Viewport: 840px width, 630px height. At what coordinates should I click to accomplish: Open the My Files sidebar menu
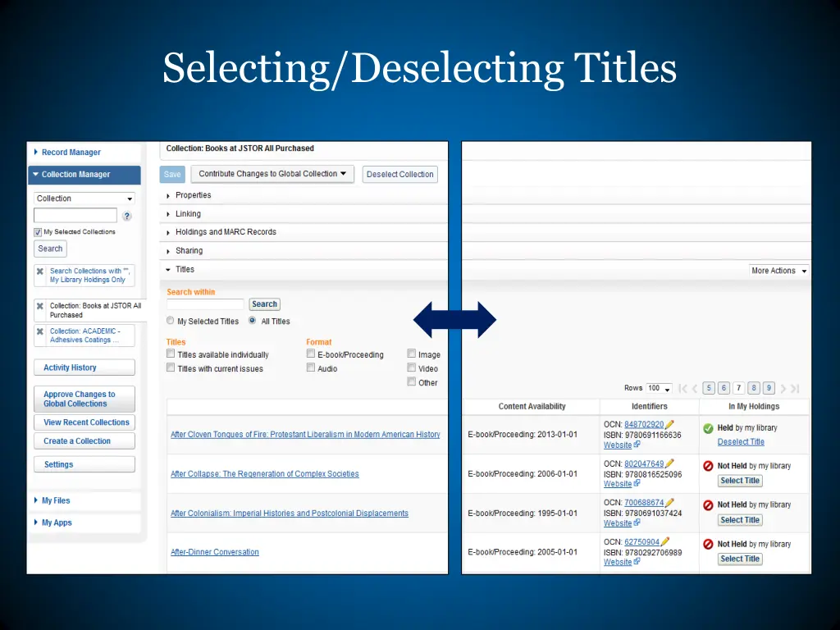[56, 500]
